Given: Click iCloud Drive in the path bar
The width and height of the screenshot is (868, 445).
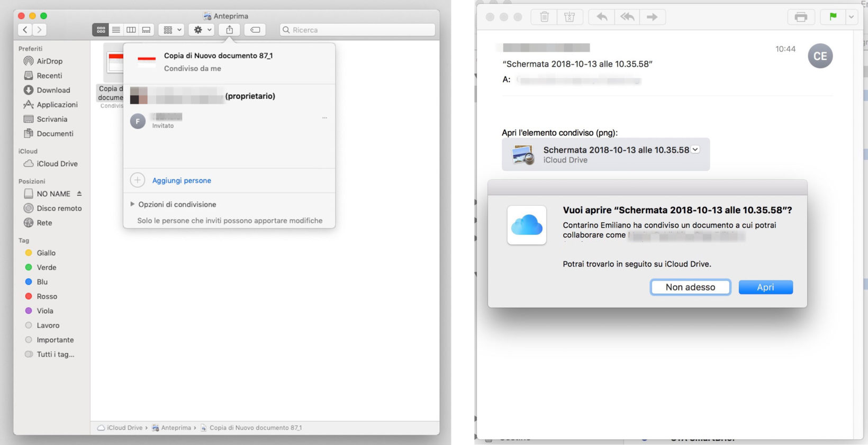Looking at the screenshot, I should (120, 428).
